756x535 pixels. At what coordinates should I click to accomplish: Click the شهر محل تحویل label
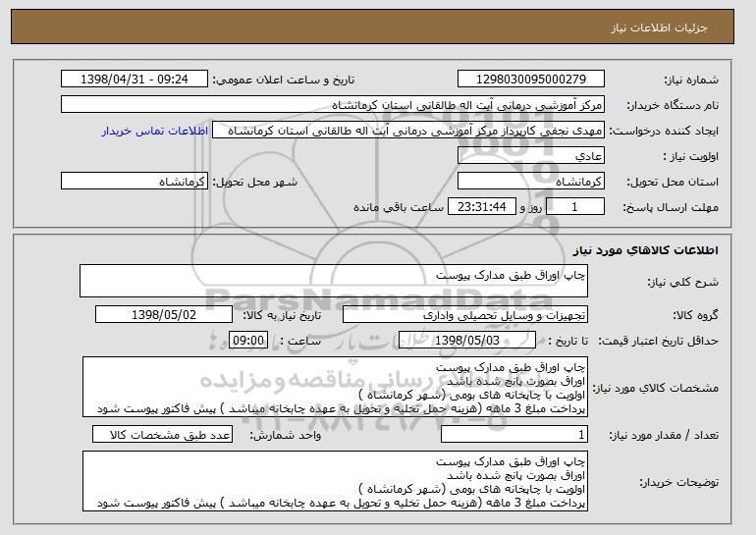point(255,182)
